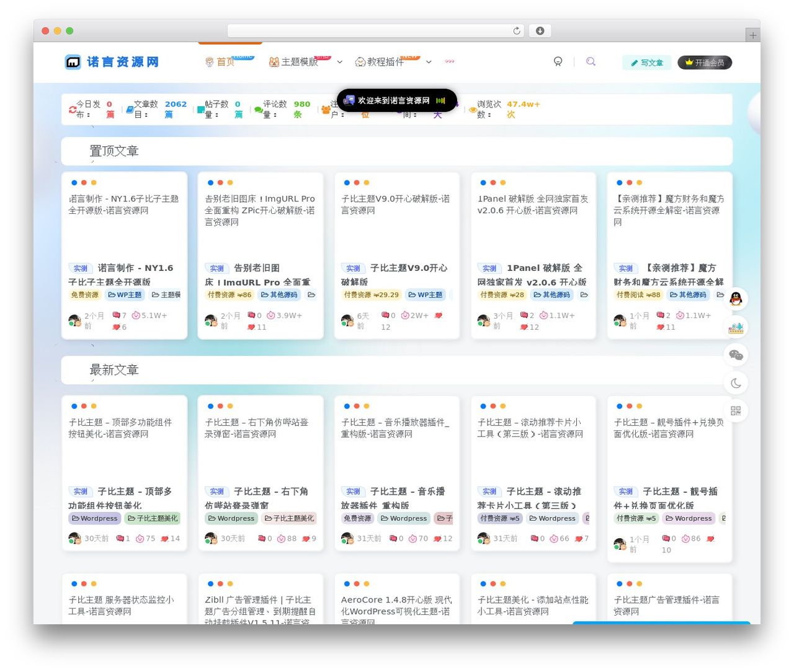Open the 靓号插件+兑换页面优化版 article card

point(670,479)
